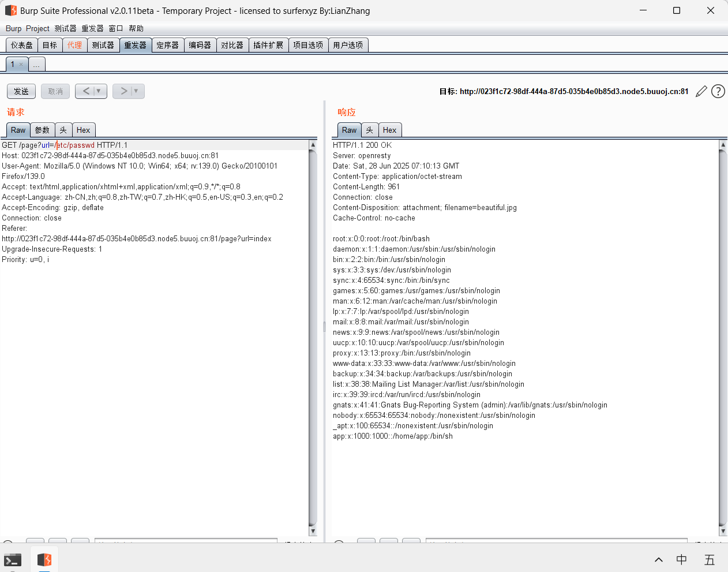Click the 五 IME mode indicator
Image resolution: width=728 pixels, height=572 pixels.
pos(710,560)
